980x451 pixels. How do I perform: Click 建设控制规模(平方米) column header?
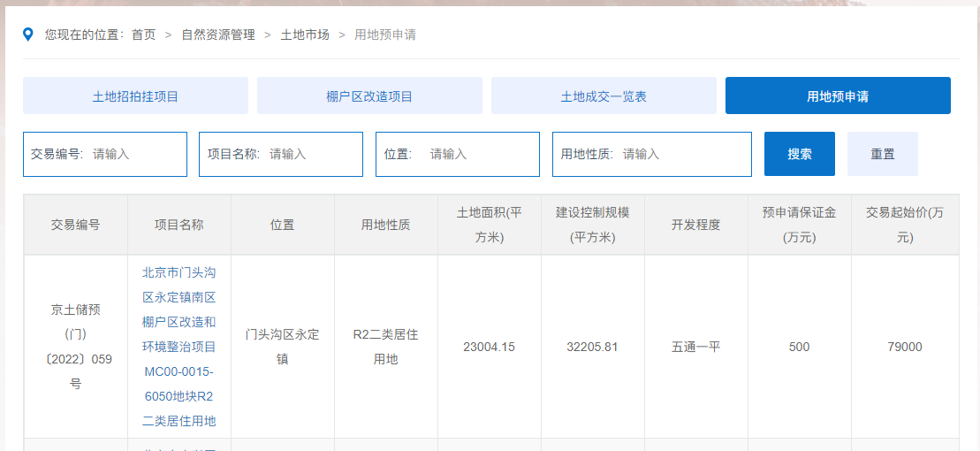[592, 225]
